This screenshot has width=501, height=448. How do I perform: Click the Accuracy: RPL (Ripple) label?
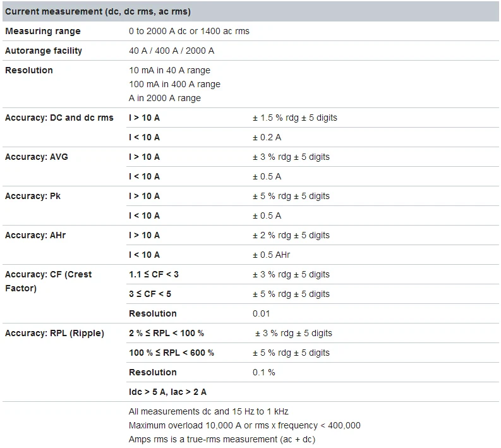pos(54,333)
